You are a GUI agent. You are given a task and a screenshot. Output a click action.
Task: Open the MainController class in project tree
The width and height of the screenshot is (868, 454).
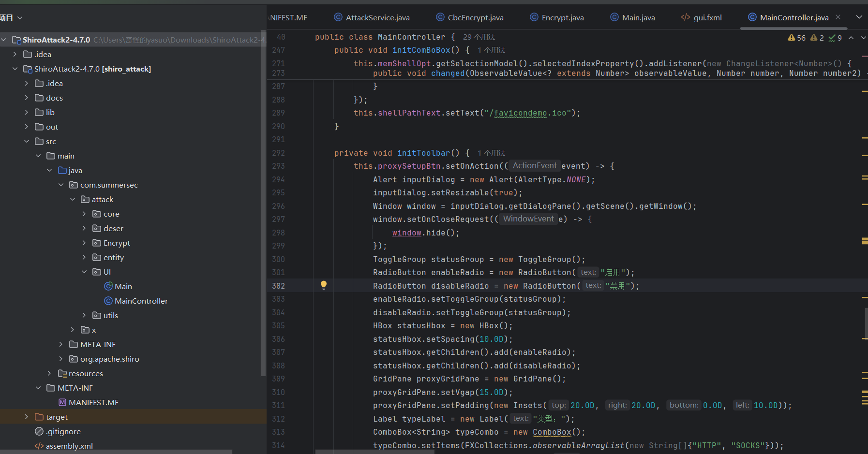(141, 301)
